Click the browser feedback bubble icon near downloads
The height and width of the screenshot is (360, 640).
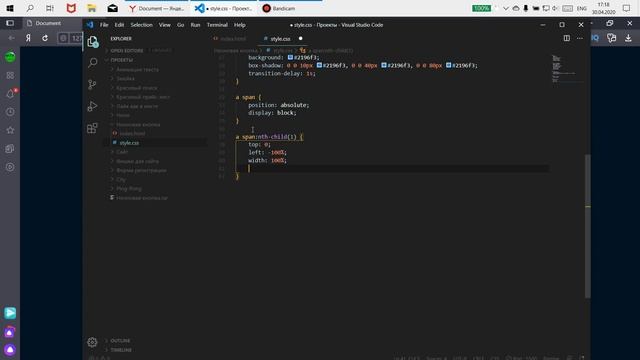click(x=611, y=38)
